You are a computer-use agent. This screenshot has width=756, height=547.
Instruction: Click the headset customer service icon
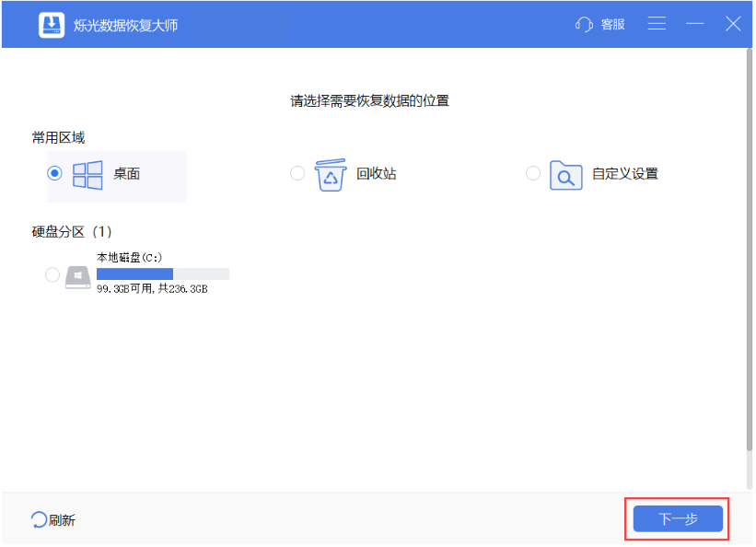[584, 23]
